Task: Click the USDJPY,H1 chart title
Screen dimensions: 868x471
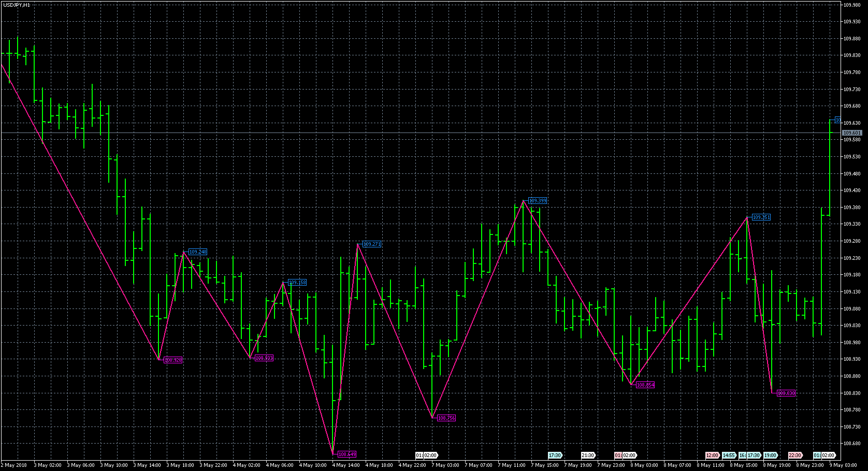Action: point(17,5)
